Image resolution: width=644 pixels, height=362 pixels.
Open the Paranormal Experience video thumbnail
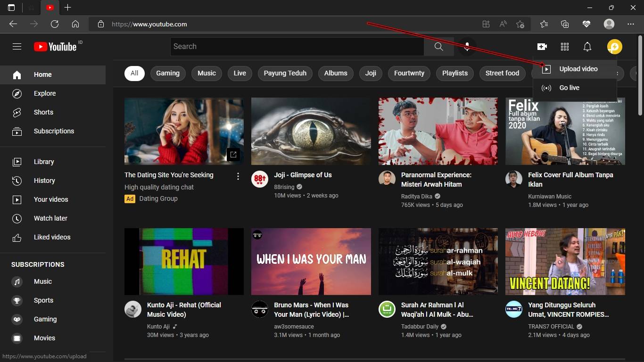(x=438, y=131)
